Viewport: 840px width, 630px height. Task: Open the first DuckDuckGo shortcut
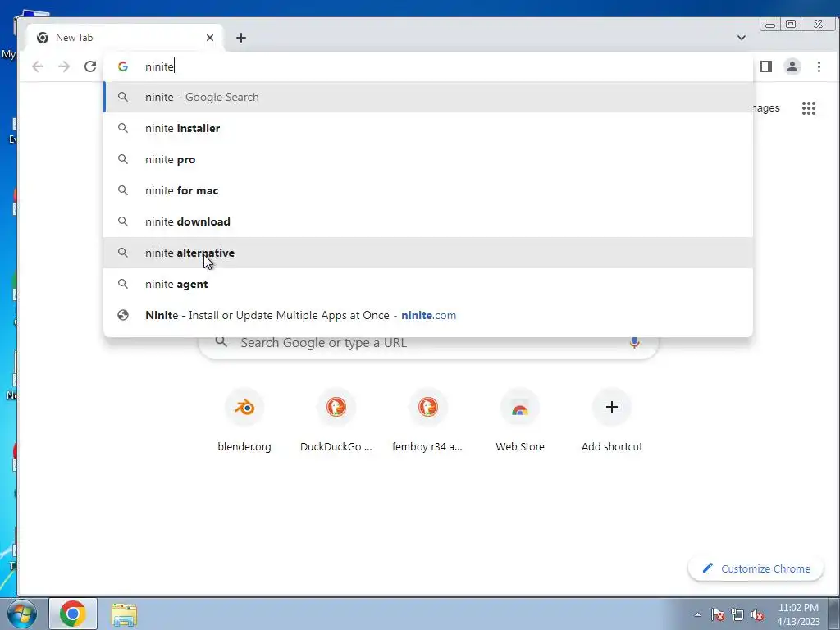pyautogui.click(x=336, y=421)
